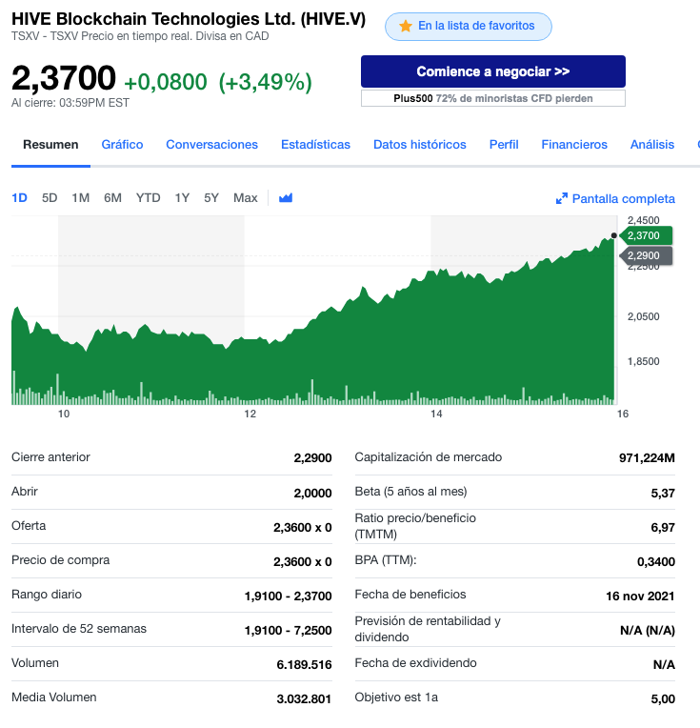Select the 1D chart range
The height and width of the screenshot is (728, 700).
[x=19, y=198]
